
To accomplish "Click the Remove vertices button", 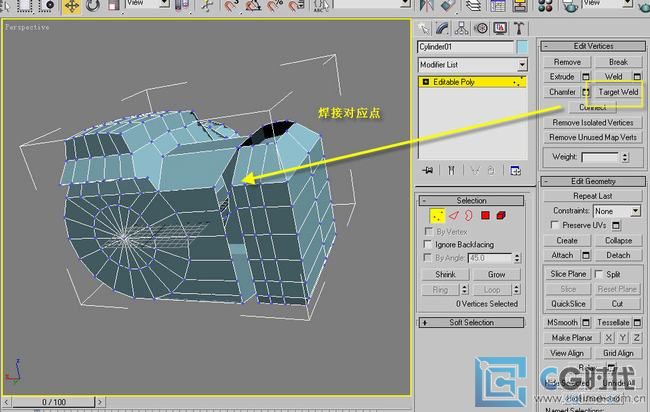I will pyautogui.click(x=567, y=62).
